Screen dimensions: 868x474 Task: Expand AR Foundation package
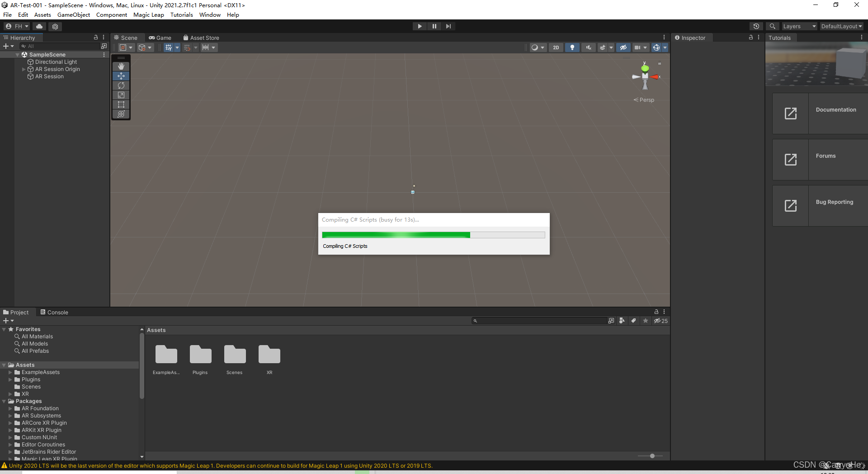pos(10,408)
